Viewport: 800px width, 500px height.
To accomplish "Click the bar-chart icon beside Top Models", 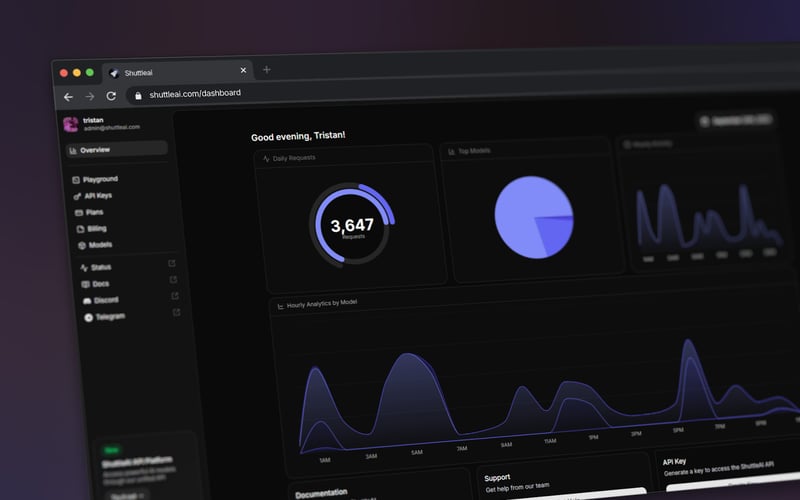I will (x=452, y=152).
